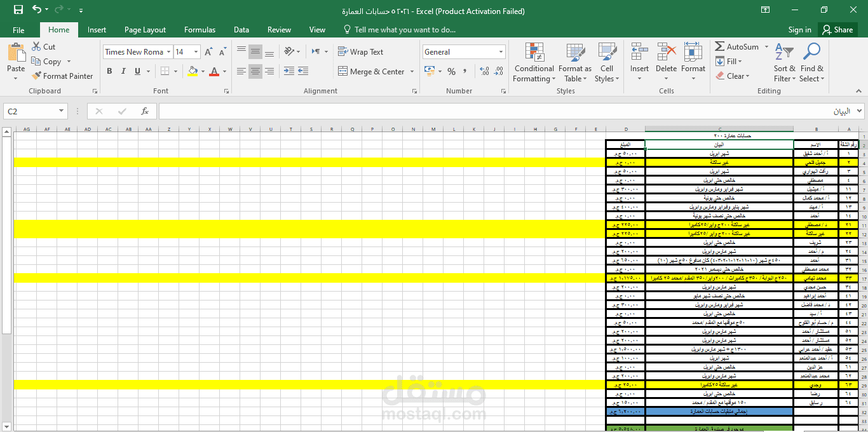Toggle Wrap Text
Viewport: 868px width, 432px height.
tap(360, 52)
